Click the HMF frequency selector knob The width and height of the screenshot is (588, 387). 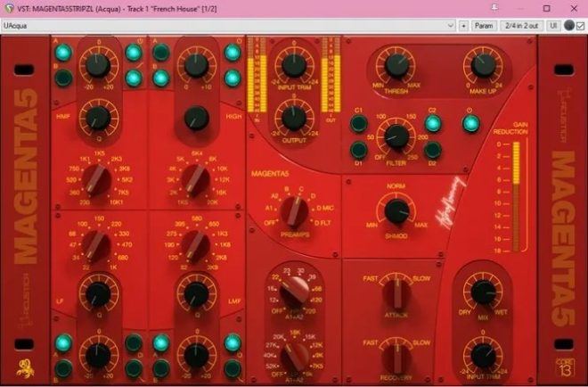coord(96,180)
